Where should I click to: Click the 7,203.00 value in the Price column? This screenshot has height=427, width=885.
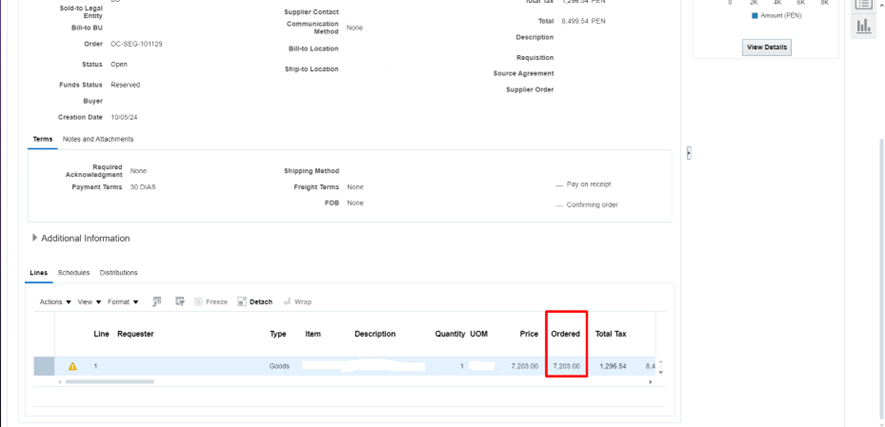pyautogui.click(x=524, y=366)
